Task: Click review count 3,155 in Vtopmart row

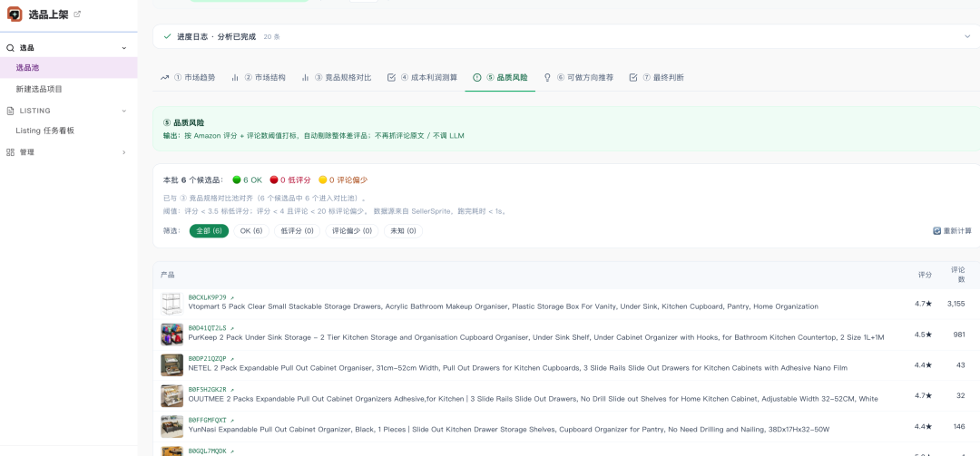Action: 955,304
